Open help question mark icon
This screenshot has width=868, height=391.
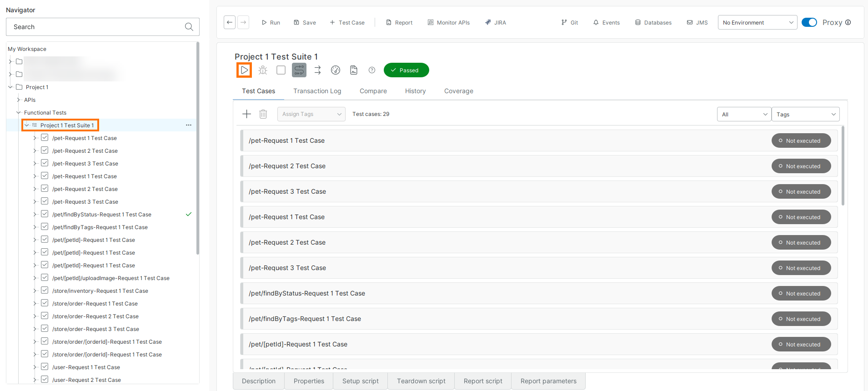point(372,70)
